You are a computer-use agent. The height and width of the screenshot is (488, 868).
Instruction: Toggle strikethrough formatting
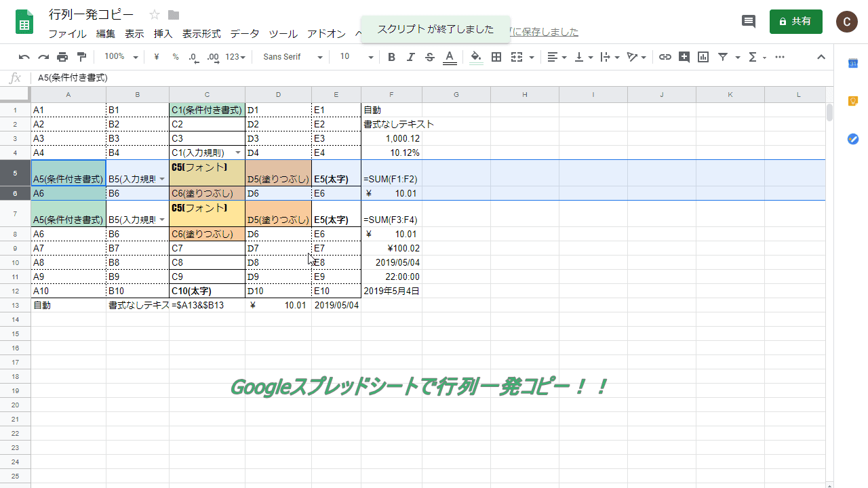(x=429, y=57)
